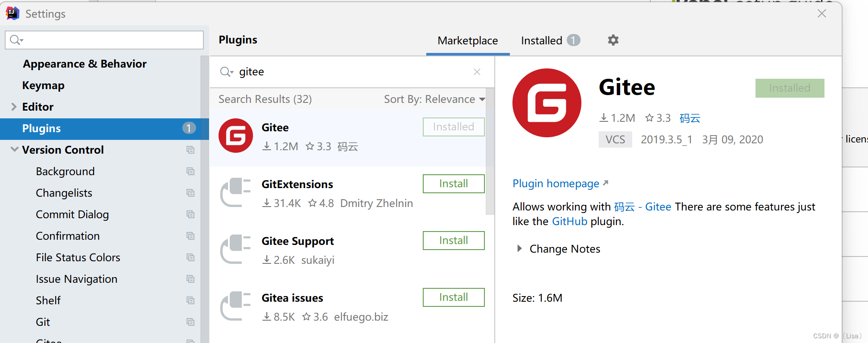Click the copy-settings icon beside Commit Dialog
The image size is (868, 343).
191,214
